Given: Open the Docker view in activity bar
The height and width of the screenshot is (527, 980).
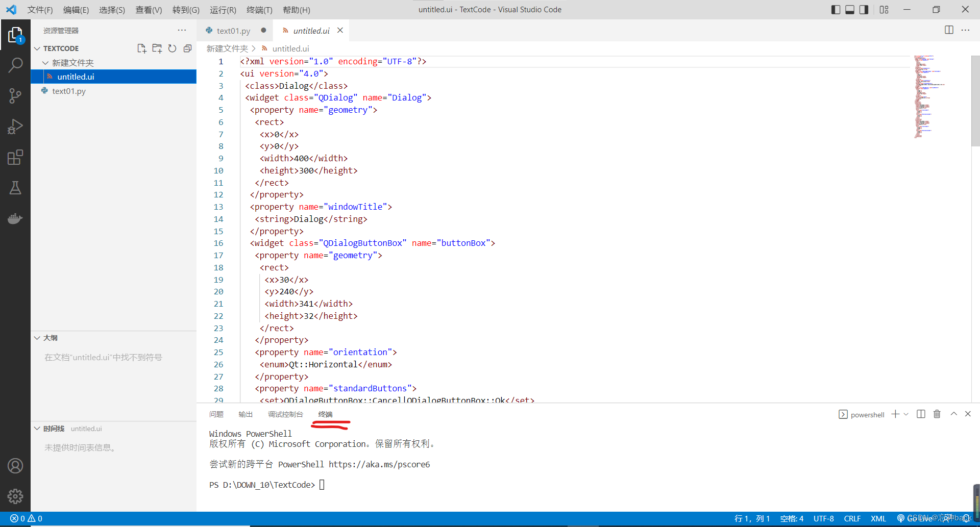Looking at the screenshot, I should pyautogui.click(x=15, y=218).
